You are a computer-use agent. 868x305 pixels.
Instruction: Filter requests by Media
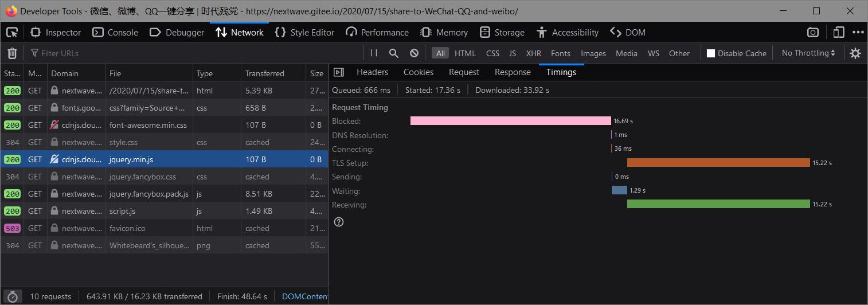[627, 53]
